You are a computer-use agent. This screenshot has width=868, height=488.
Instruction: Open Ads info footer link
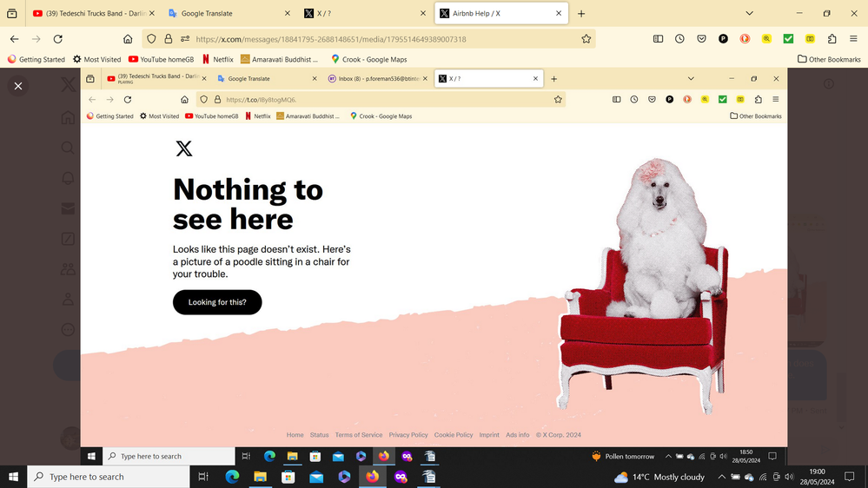(517, 435)
